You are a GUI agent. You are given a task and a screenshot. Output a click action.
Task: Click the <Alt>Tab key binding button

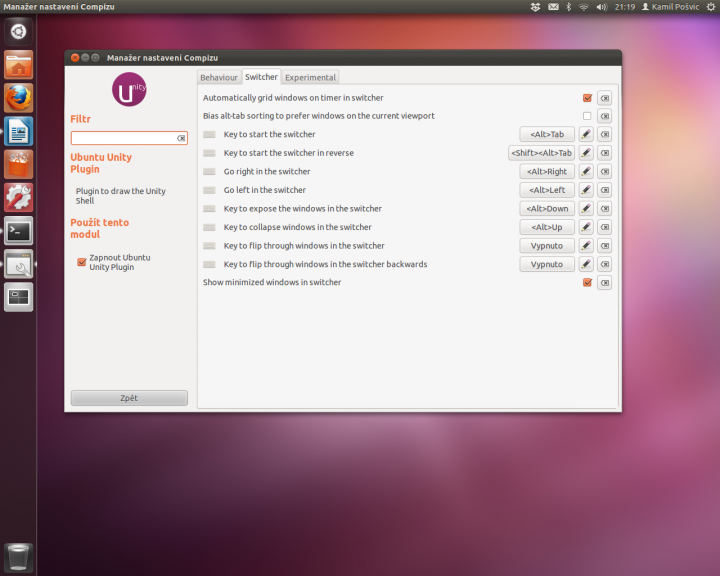tap(547, 134)
